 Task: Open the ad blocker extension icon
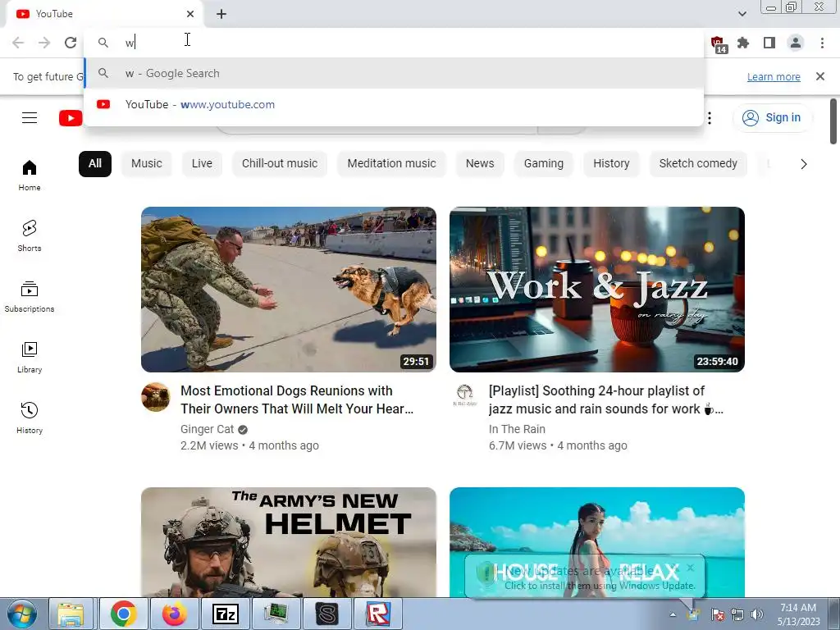coord(717,43)
